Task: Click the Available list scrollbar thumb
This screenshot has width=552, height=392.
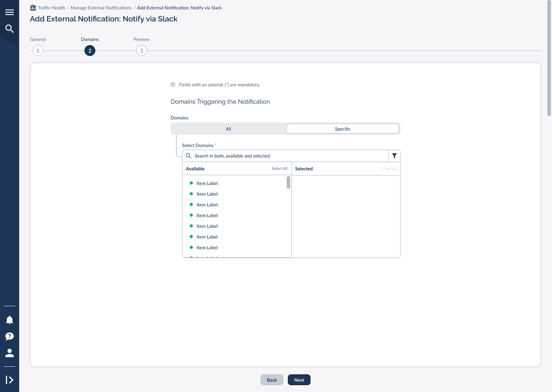Action: [288, 182]
